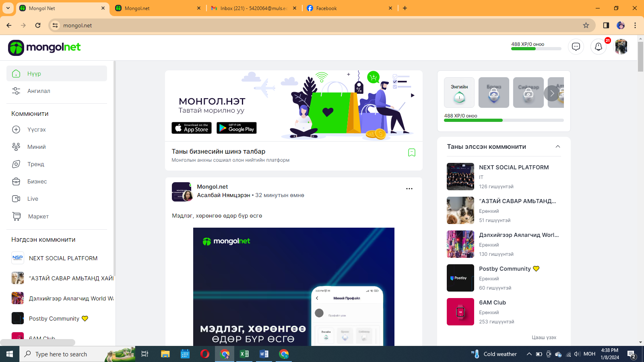
Task: Open Маркет shopping cart icon
Action: coord(17,216)
